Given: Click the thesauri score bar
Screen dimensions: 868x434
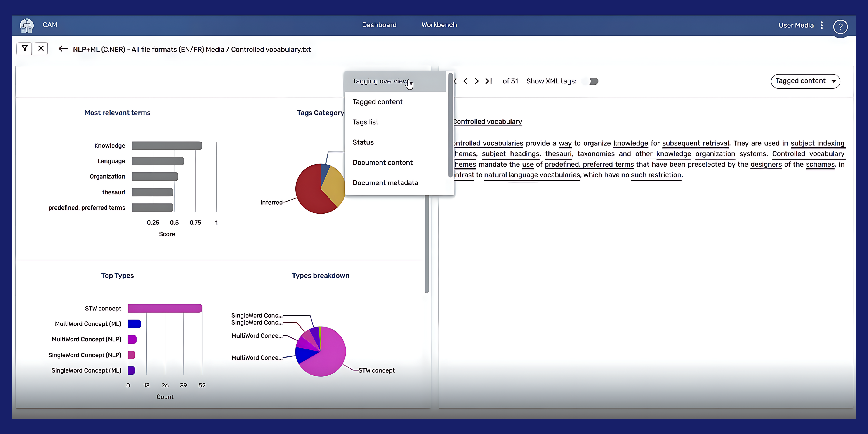Looking at the screenshot, I should pyautogui.click(x=152, y=192).
